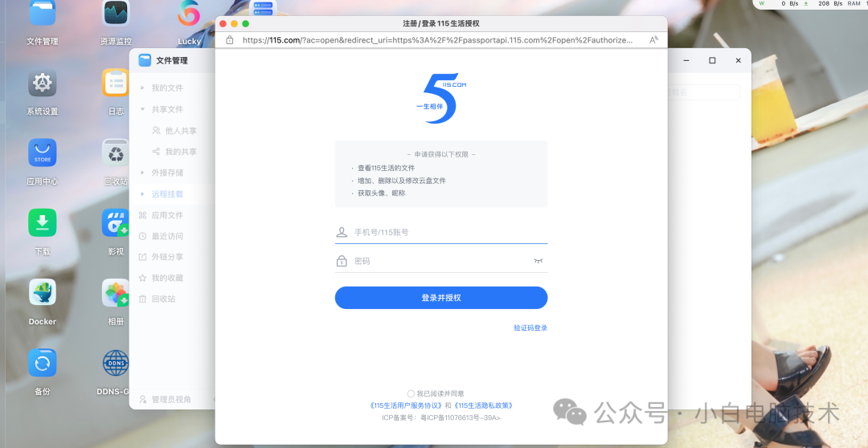868x448 pixels.
Task: Open 最近访问 in file manager sidebar
Action: click(x=161, y=236)
